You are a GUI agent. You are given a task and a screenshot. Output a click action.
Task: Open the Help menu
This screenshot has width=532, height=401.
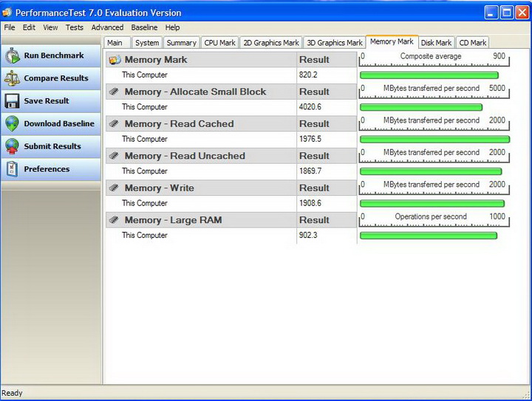172,27
